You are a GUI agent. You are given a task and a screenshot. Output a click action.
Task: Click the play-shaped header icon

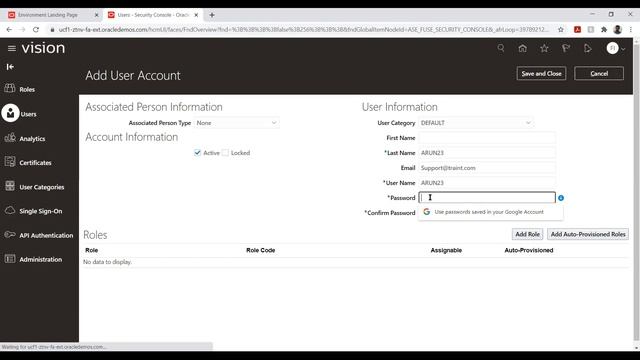coord(587,49)
